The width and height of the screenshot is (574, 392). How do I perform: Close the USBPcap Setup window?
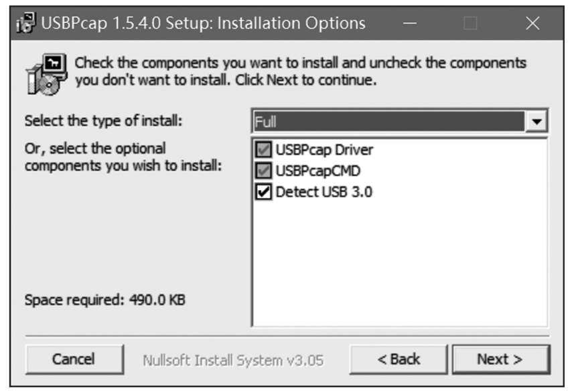point(532,24)
